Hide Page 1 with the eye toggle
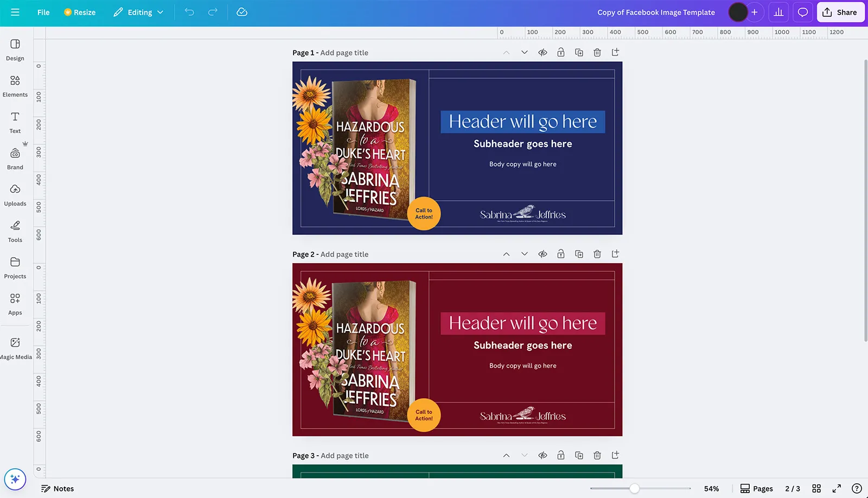This screenshot has height=498, width=868. click(x=542, y=52)
